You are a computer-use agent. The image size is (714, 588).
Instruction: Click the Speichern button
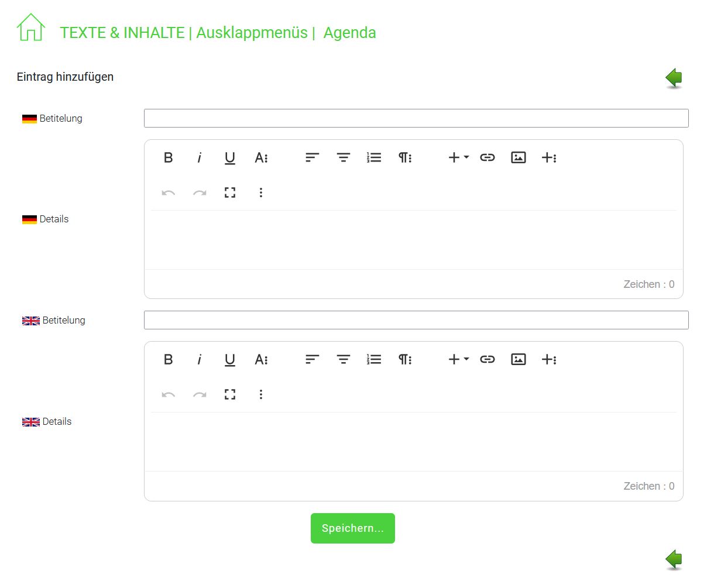click(x=352, y=528)
